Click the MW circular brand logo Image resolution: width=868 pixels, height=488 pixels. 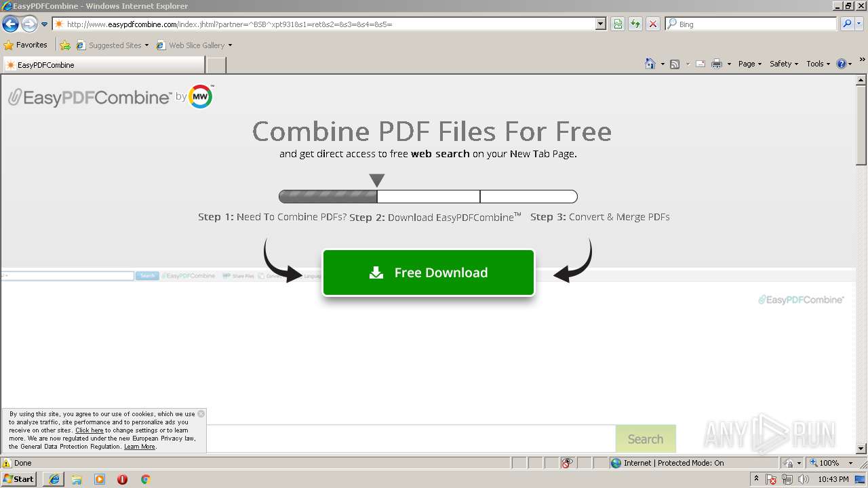[200, 97]
